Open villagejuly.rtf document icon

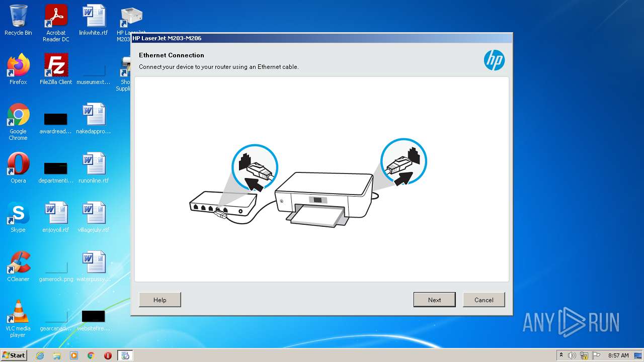pos(94,217)
